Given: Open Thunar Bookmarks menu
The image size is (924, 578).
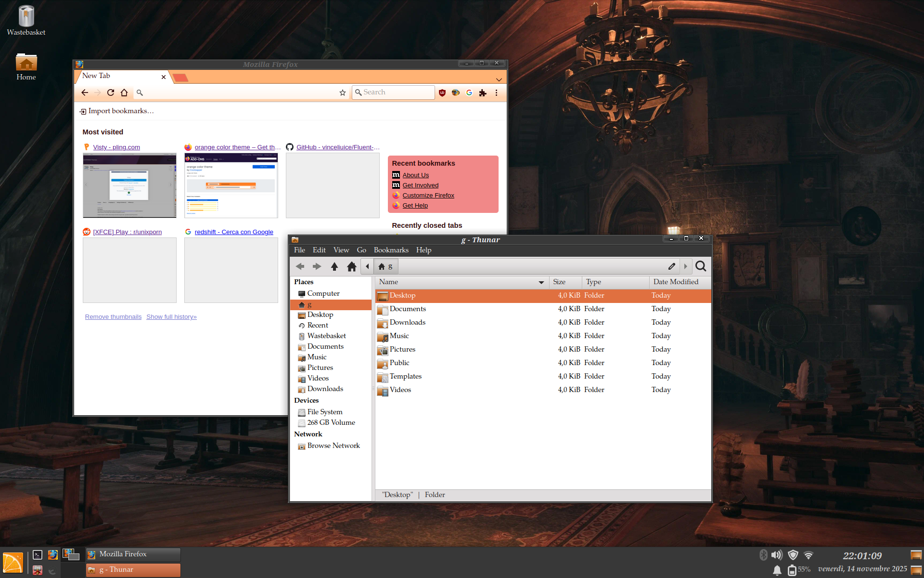Looking at the screenshot, I should 391,250.
